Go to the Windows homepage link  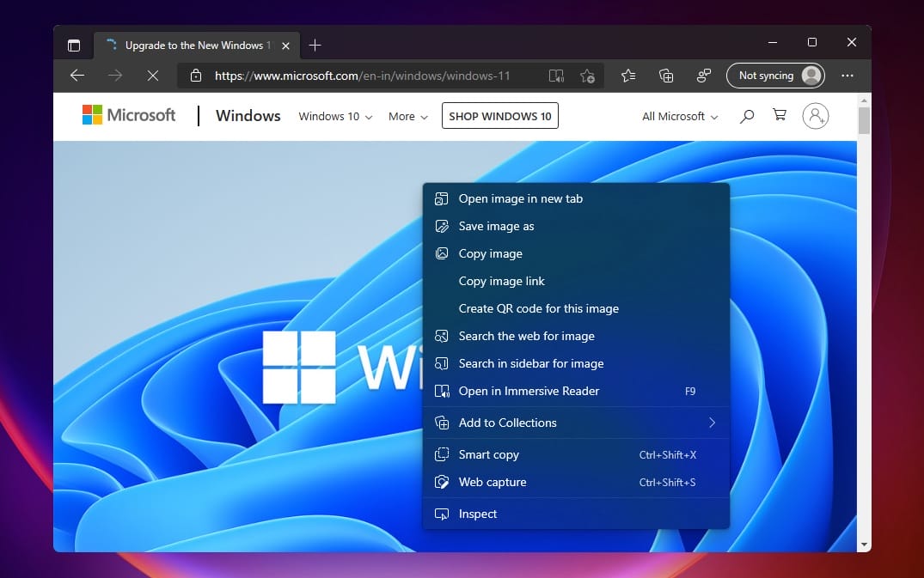(248, 115)
